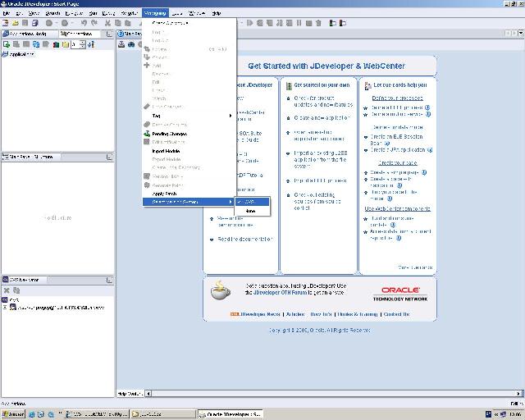The height and width of the screenshot is (420, 525).
Task: Open the View cue cards link
Action: click(415, 267)
